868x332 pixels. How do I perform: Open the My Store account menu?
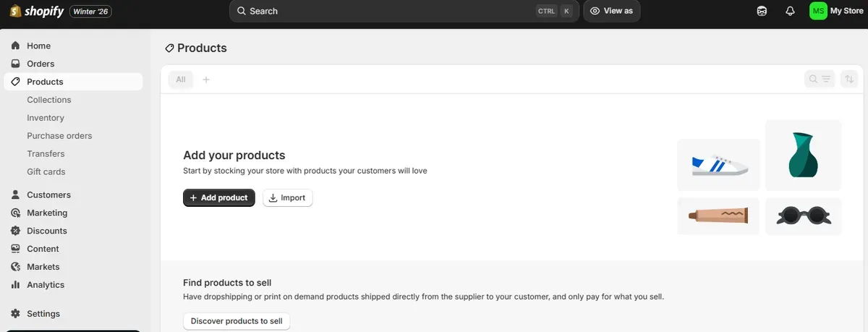pos(836,11)
